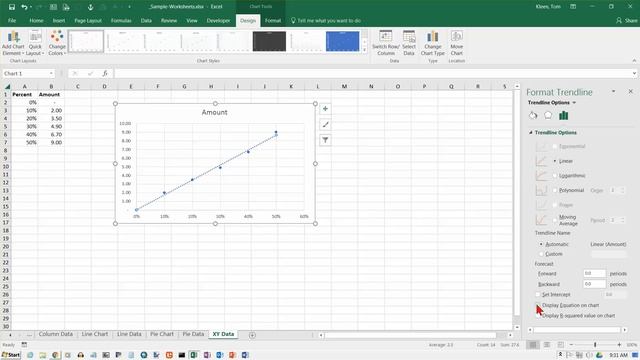Viewport: 640px width, 360px height.
Task: Collapse the Trendline Options section
Action: pos(531,133)
